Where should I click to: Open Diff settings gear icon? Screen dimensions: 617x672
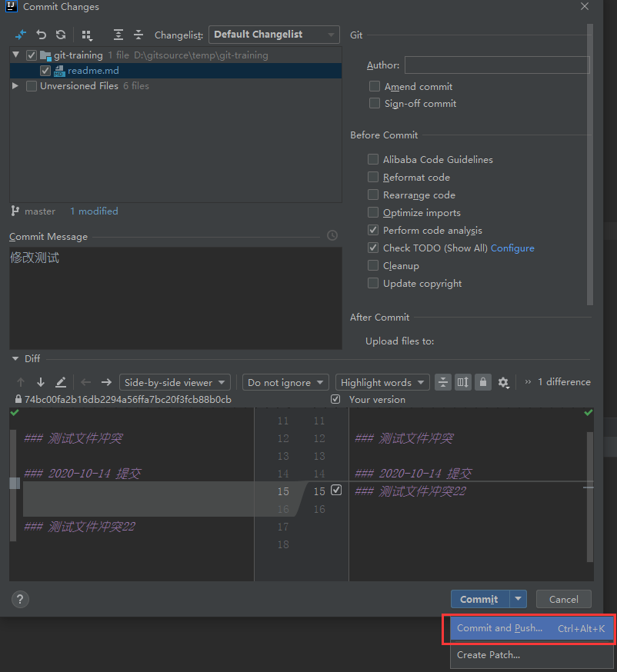click(503, 382)
